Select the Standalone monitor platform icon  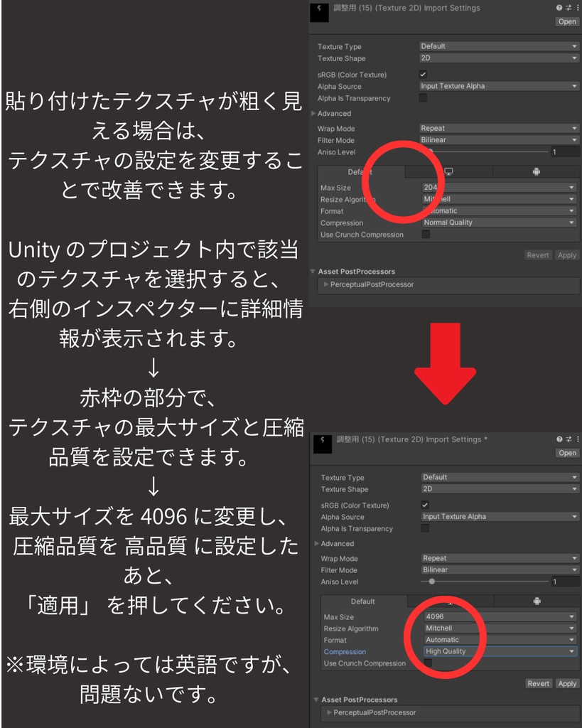tap(449, 171)
